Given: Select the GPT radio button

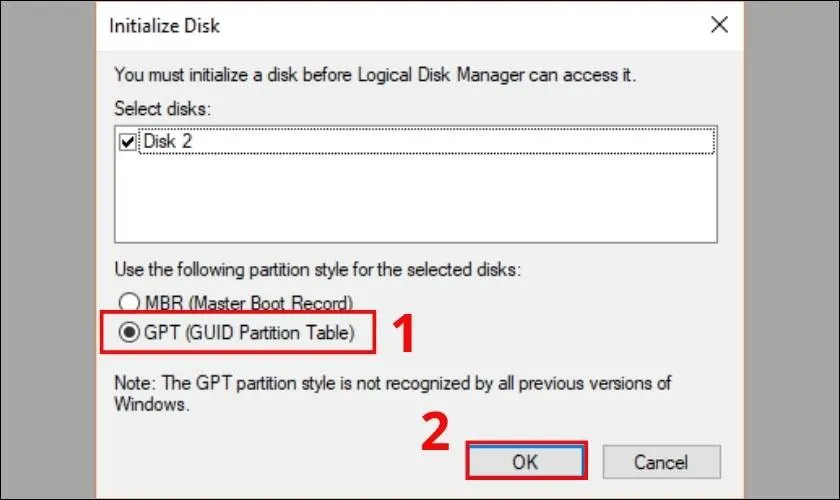Looking at the screenshot, I should click(x=127, y=333).
